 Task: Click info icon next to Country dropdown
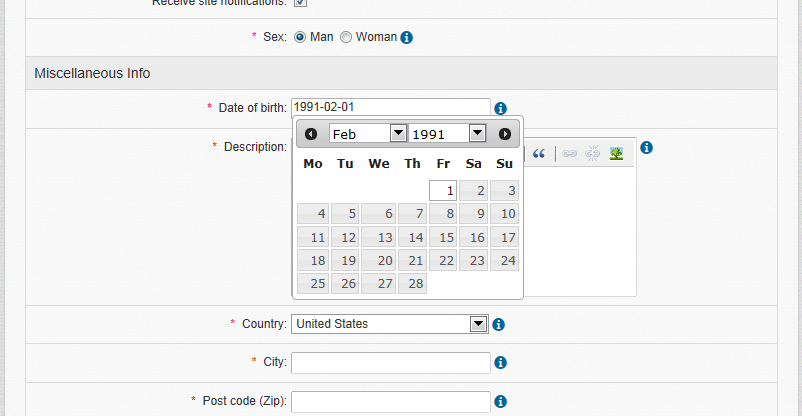(499, 325)
